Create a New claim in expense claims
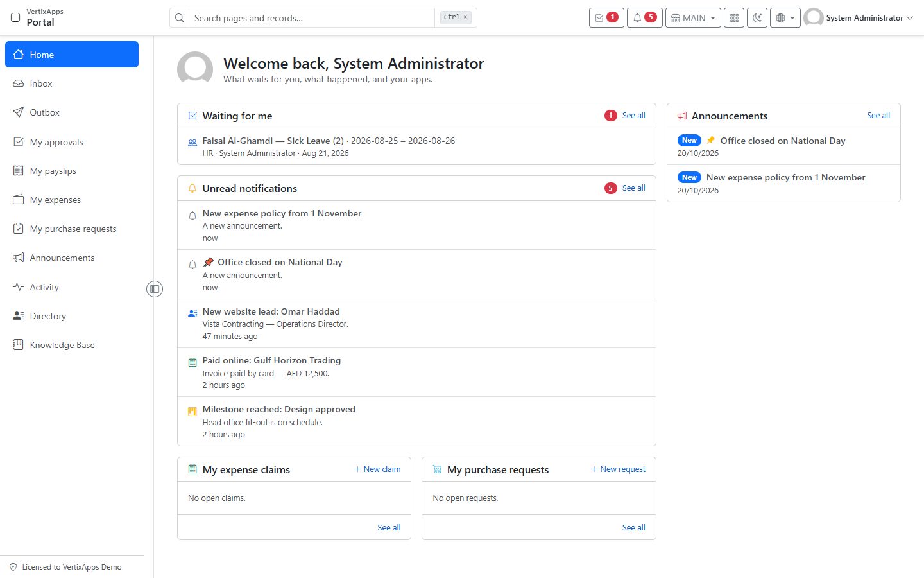This screenshot has height=578, width=924. click(x=377, y=469)
